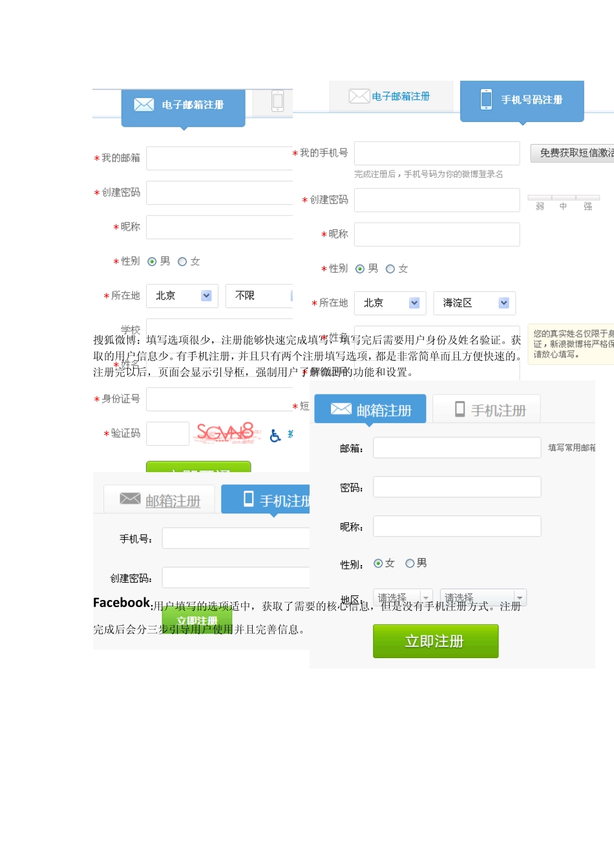This screenshot has height=868, width=614.
Task: Select 男 radio in the 我的邮箱 form
Action: tap(152, 262)
